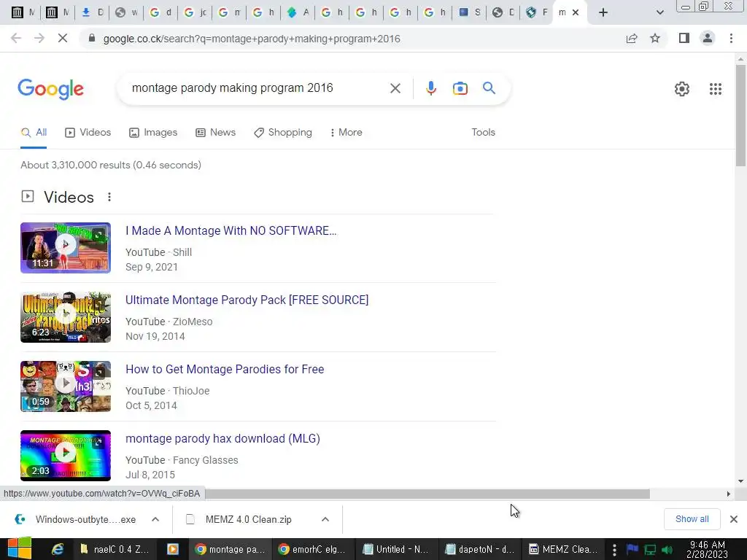Clear the search query with X

[x=395, y=88]
